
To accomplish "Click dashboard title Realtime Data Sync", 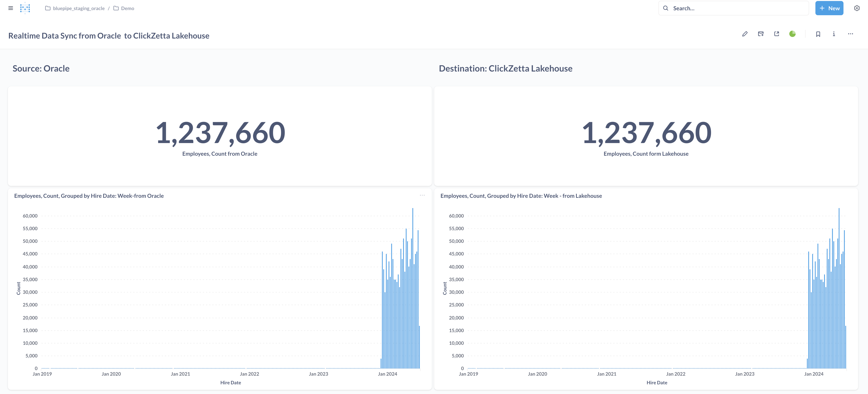I will pyautogui.click(x=109, y=36).
